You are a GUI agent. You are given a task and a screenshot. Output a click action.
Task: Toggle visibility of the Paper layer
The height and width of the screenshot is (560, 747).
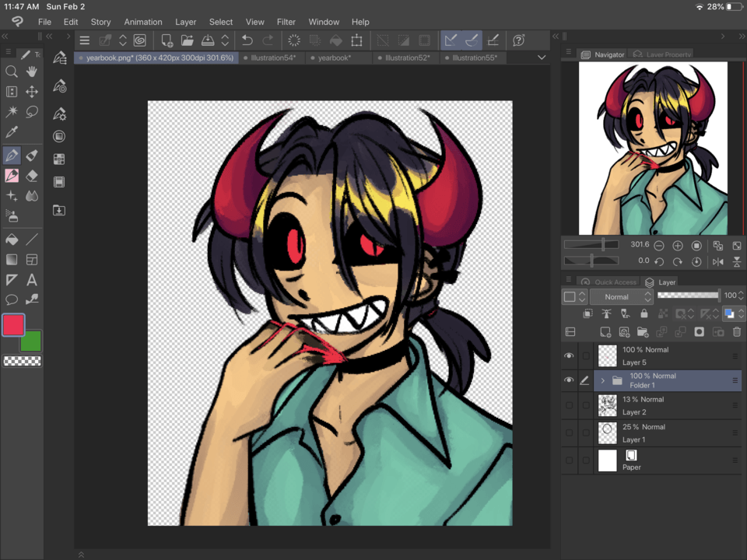pos(569,460)
